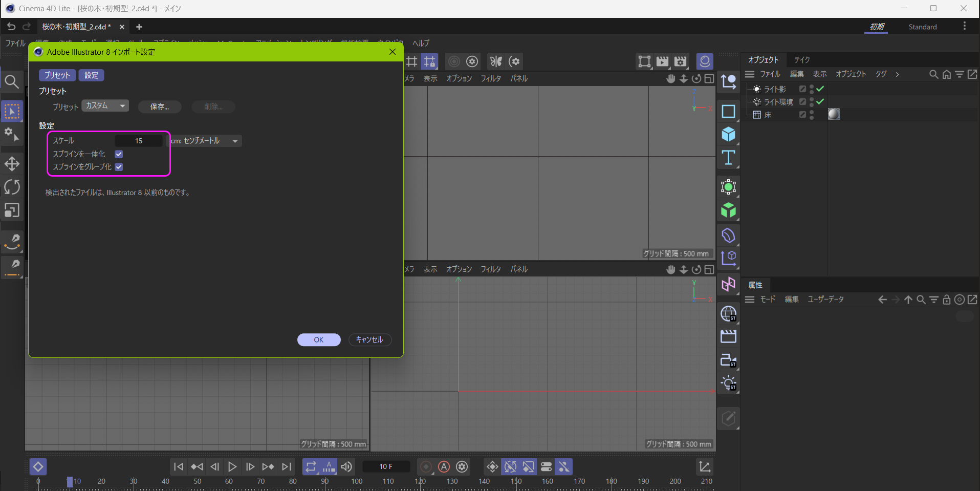The width and height of the screenshot is (980, 491).
Task: Select the Scale tool in left toolbar
Action: (x=12, y=210)
